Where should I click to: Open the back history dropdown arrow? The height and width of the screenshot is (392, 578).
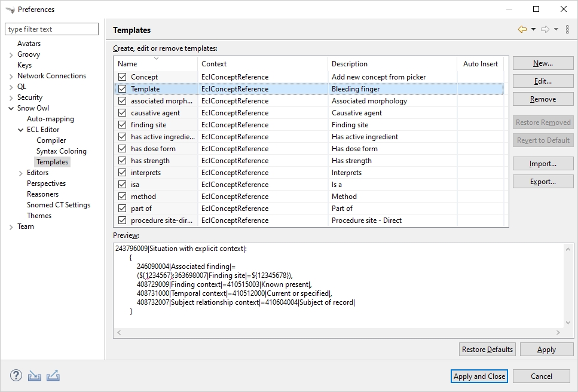533,30
